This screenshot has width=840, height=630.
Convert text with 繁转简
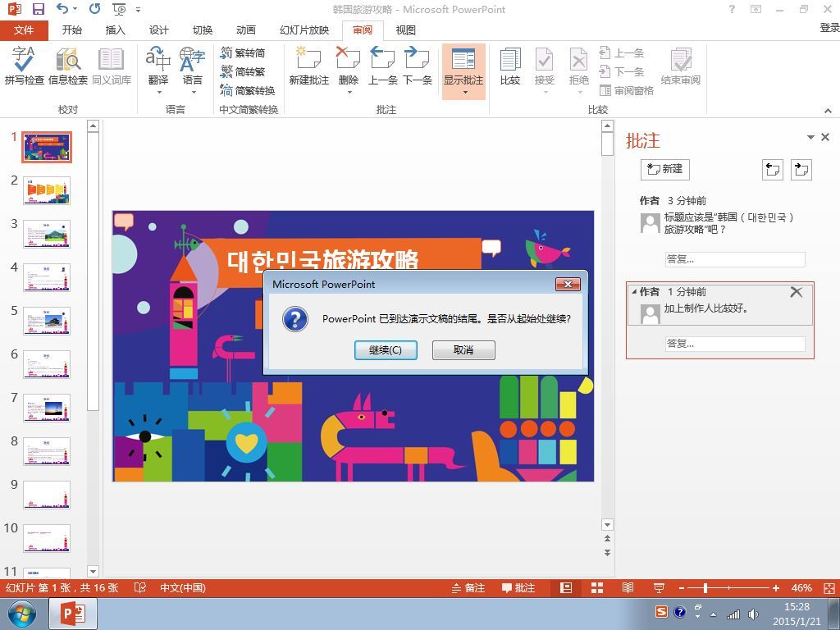coord(243,52)
